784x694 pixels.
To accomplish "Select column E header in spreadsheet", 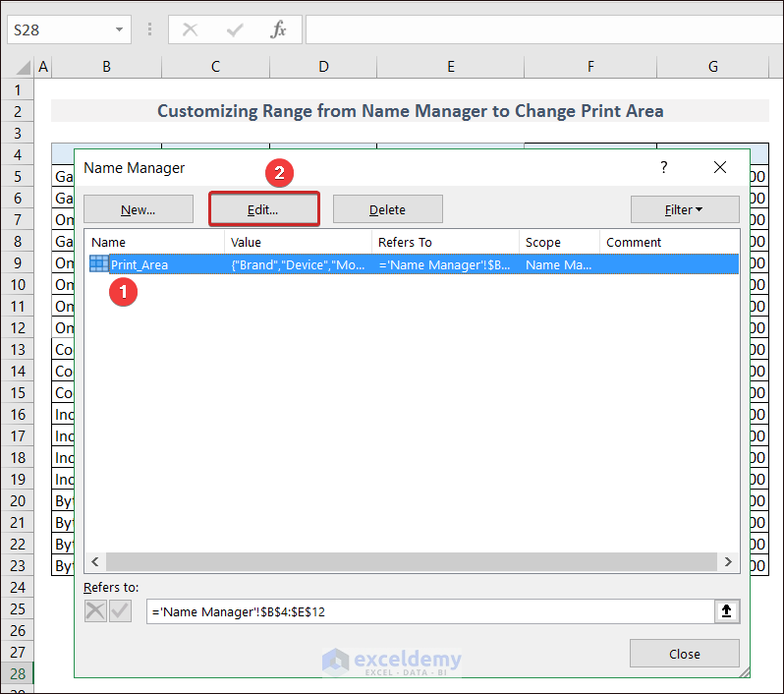I will pyautogui.click(x=450, y=67).
